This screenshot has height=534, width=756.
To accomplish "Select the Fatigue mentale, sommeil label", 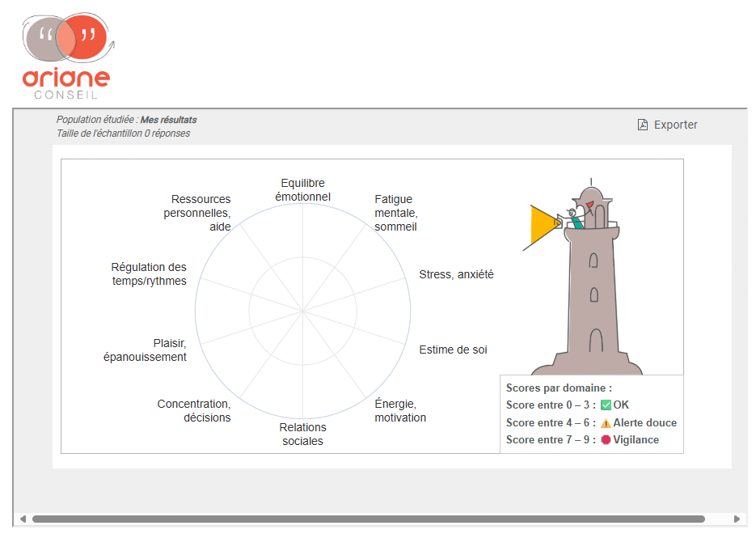I will [395, 213].
